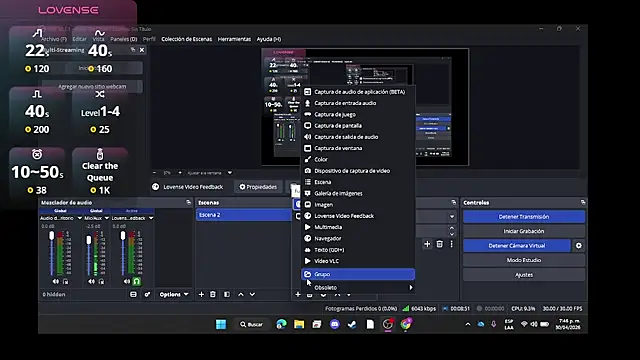Image resolution: width=640 pixels, height=360 pixels.
Task: Open advanced audio properties gears icon
Action: point(147,294)
